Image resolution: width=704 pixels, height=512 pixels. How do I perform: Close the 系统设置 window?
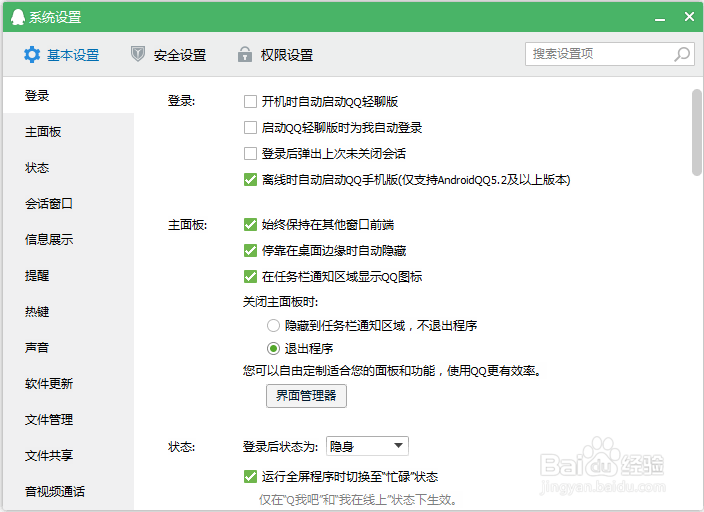point(689,17)
